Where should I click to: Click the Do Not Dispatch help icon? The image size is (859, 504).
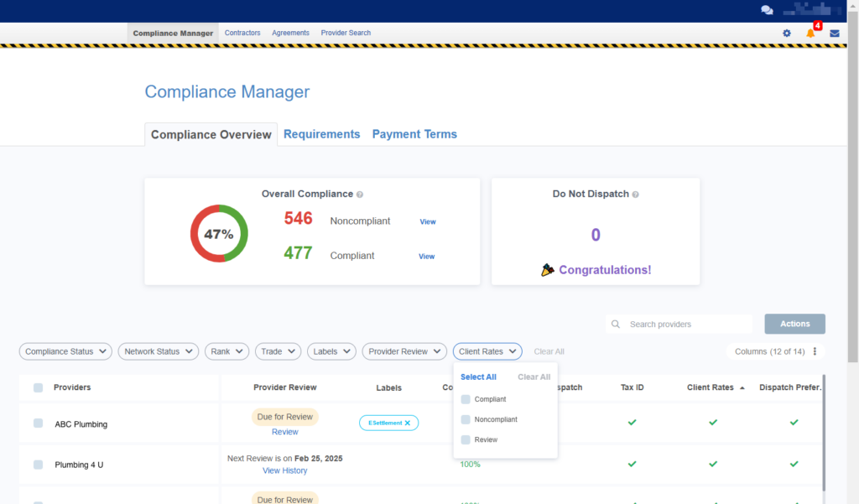click(x=635, y=195)
